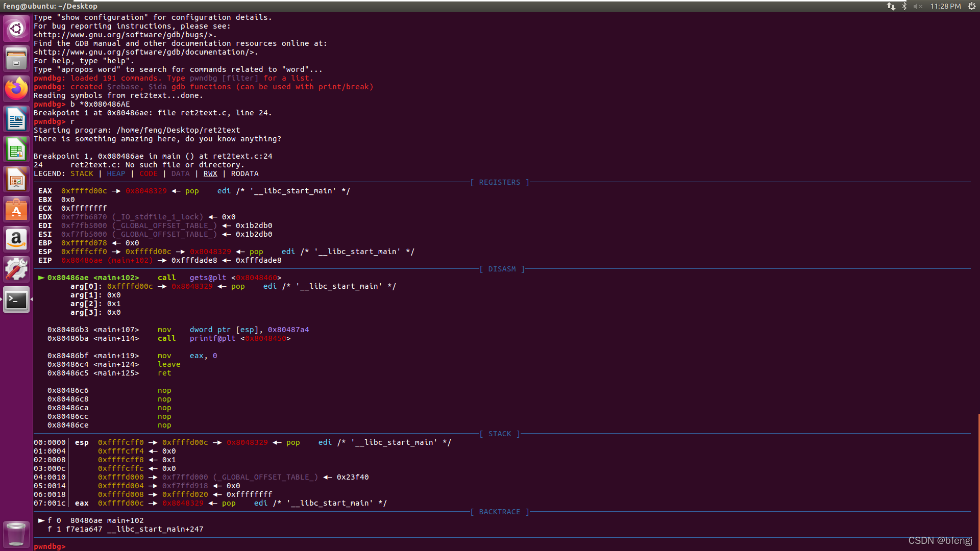
Task: Open the Bluetooth indicator menu
Action: pos(904,6)
